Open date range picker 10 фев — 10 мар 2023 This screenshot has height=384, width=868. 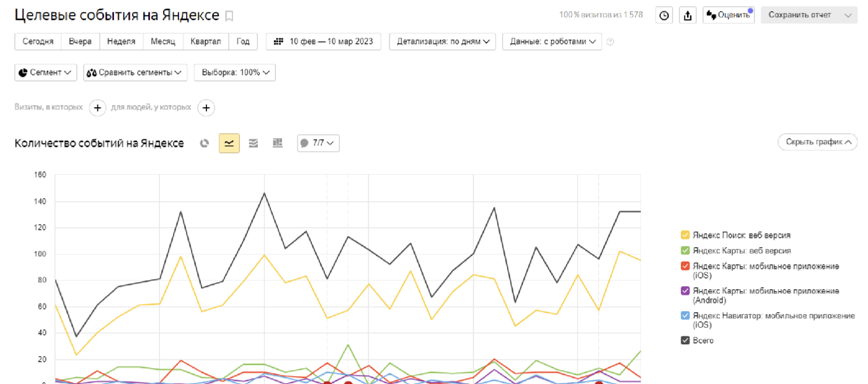[324, 41]
